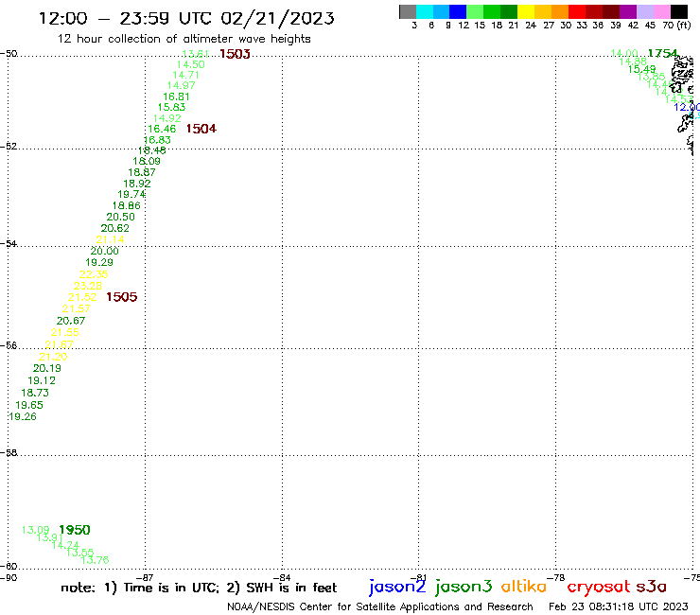Select the purple swatch in the color scale
The image size is (700, 615).
pos(628,11)
